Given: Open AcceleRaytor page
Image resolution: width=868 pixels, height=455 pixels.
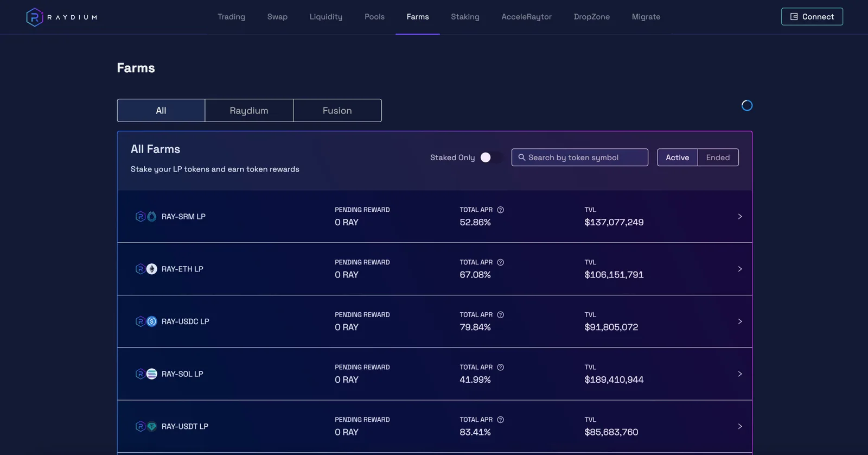Looking at the screenshot, I should point(526,17).
